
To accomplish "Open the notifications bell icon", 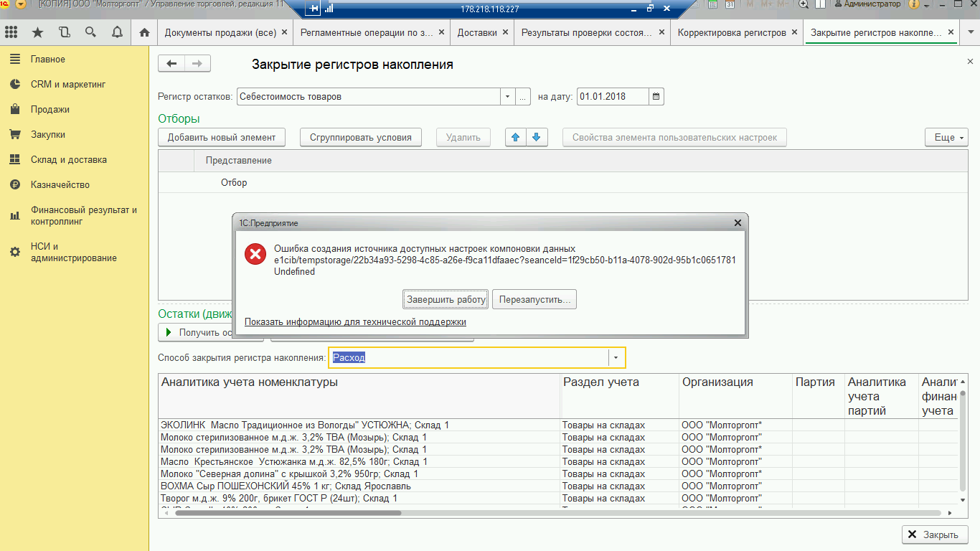I will pos(117,32).
